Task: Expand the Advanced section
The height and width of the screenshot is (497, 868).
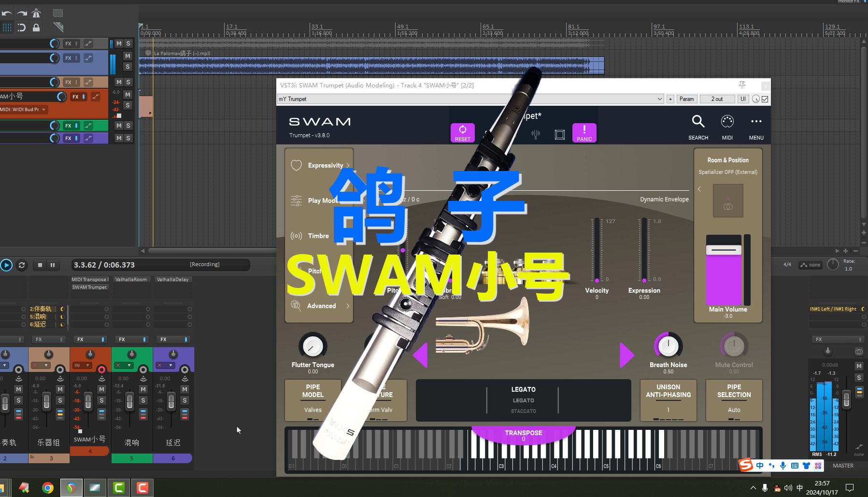Action: [x=319, y=306]
